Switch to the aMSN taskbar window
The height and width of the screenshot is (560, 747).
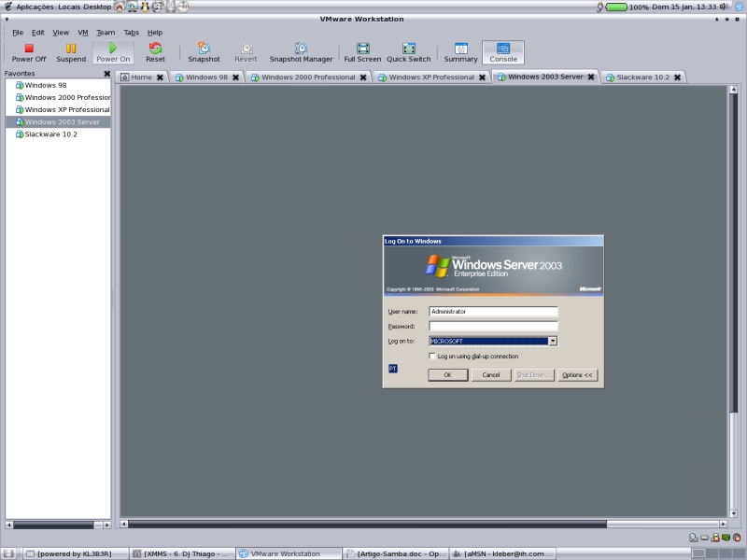[x=503, y=553]
